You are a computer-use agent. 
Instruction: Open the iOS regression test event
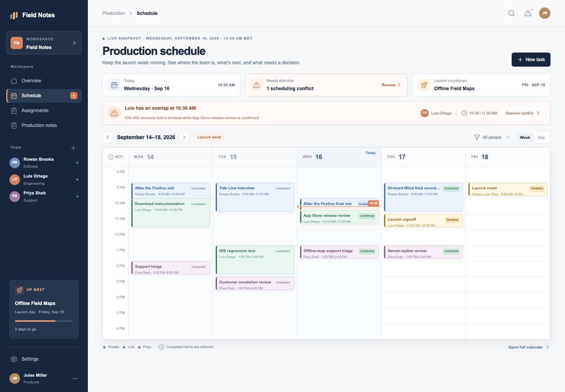pyautogui.click(x=255, y=260)
